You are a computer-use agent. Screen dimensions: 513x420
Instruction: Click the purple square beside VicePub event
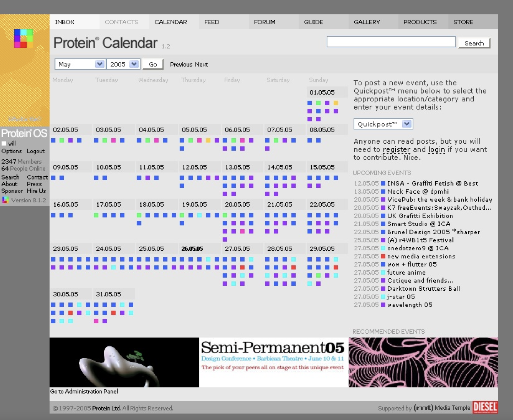(383, 200)
